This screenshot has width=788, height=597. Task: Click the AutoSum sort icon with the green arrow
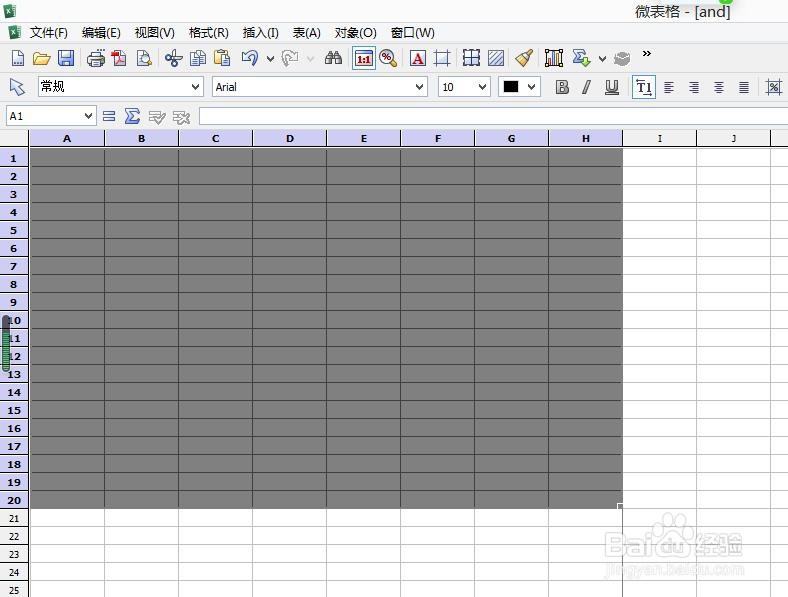(x=581, y=58)
